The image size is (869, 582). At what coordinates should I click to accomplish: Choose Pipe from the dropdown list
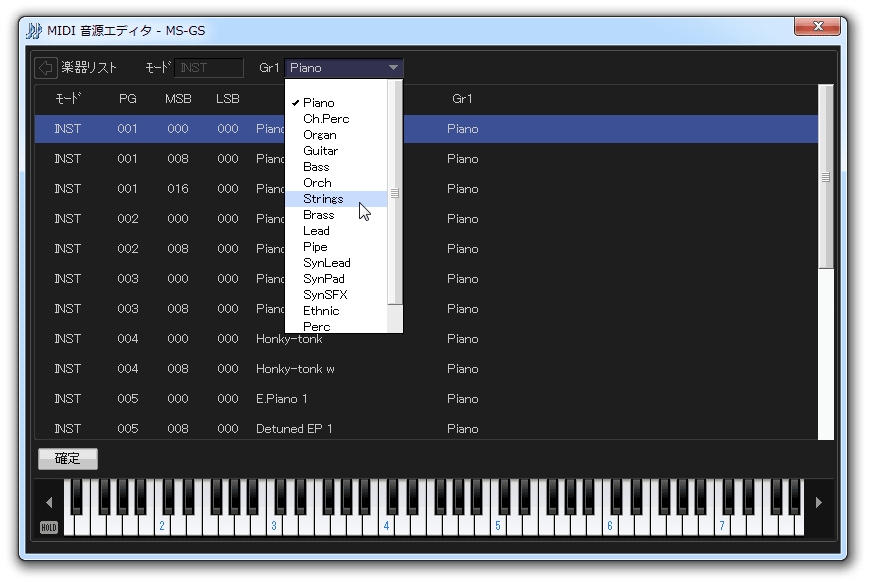(336, 247)
